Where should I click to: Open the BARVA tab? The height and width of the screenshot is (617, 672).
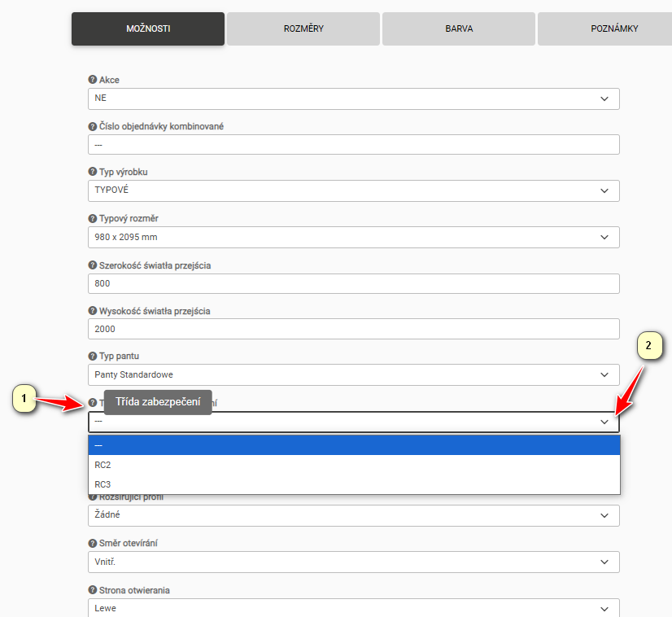click(459, 28)
